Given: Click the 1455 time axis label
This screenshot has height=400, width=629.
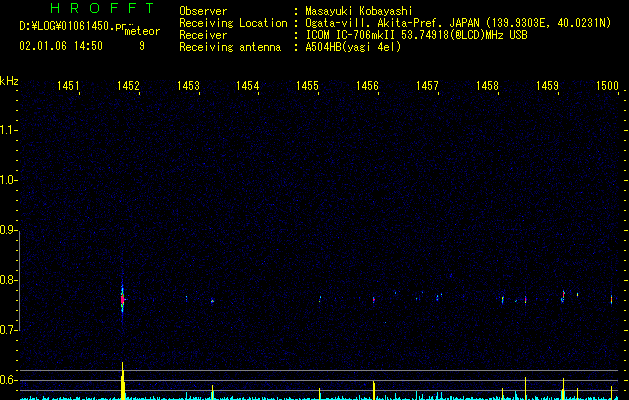Looking at the screenshot, I should [307, 85].
